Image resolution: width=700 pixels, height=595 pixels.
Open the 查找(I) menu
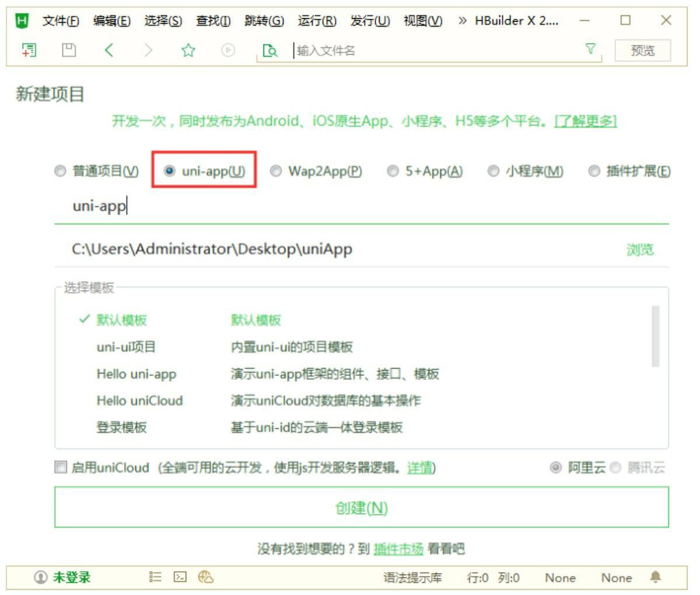[213, 21]
